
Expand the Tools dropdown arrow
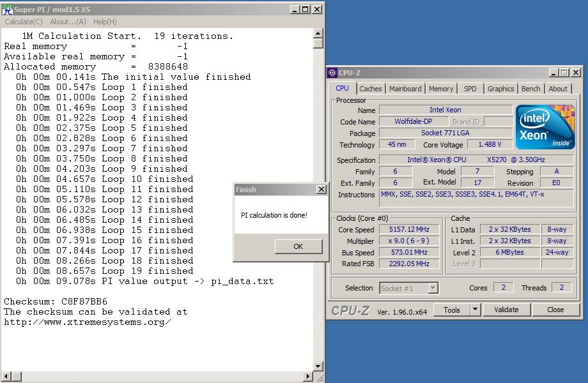tap(476, 310)
